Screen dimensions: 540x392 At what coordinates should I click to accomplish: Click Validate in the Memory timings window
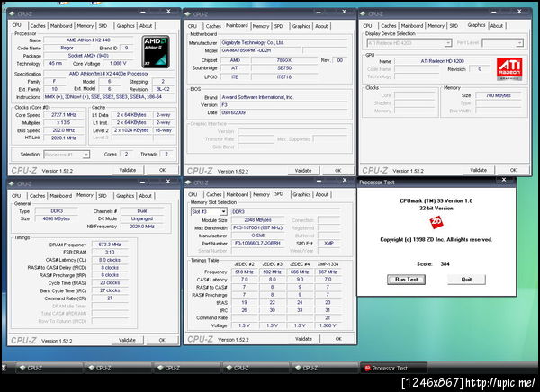tap(127, 340)
